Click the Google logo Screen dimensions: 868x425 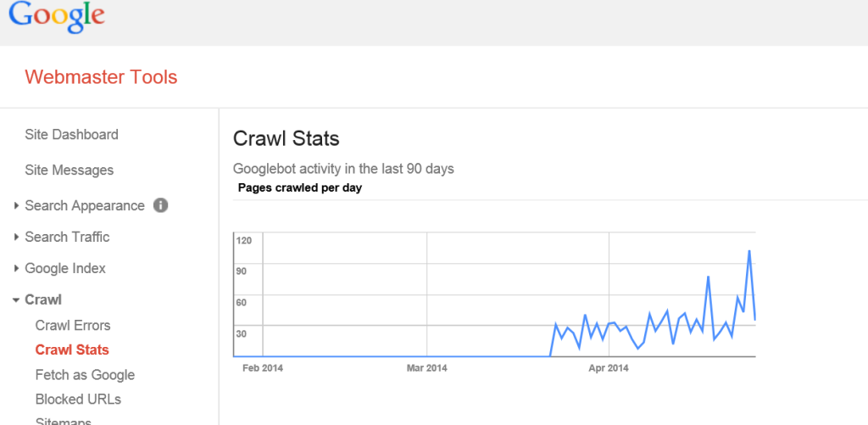[x=57, y=17]
